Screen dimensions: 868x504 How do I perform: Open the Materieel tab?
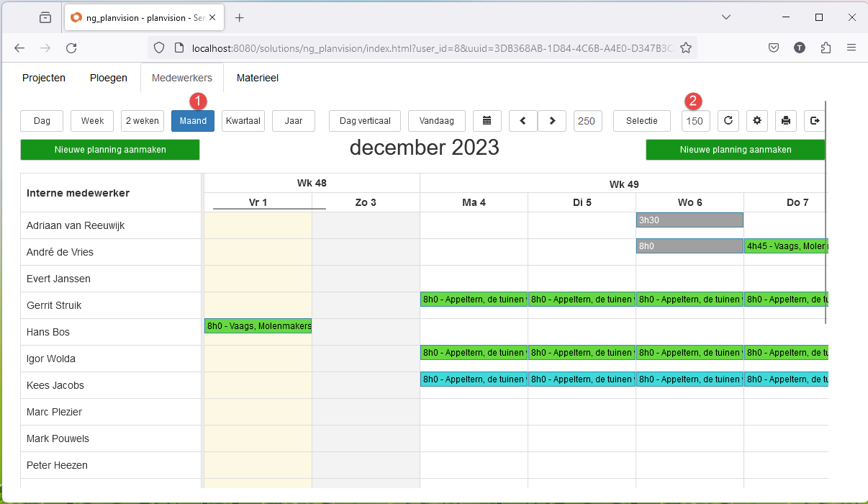click(258, 78)
